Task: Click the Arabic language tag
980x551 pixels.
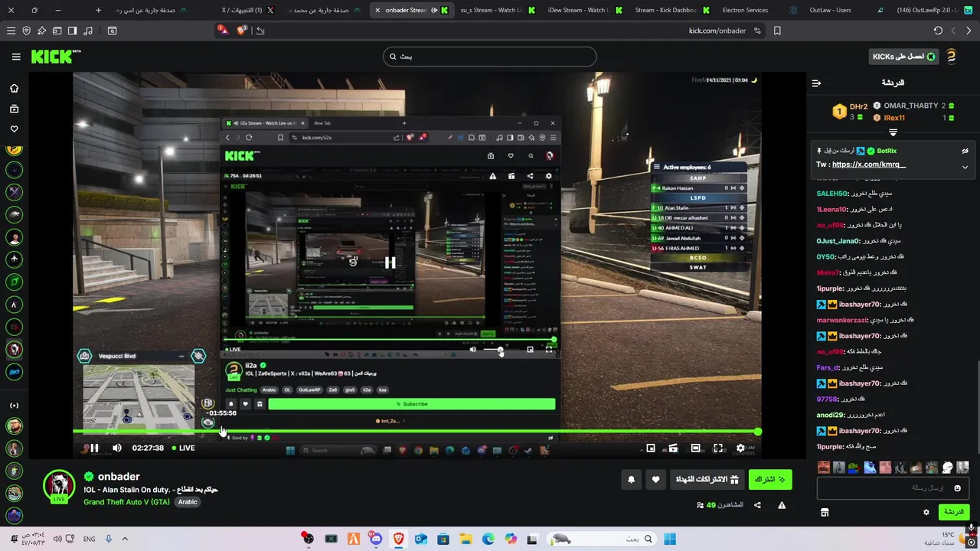Action: (x=188, y=502)
